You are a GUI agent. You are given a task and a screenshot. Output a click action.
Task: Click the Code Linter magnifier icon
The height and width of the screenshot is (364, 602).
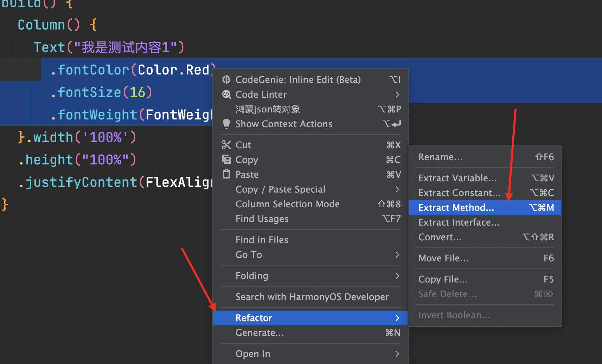click(x=226, y=95)
